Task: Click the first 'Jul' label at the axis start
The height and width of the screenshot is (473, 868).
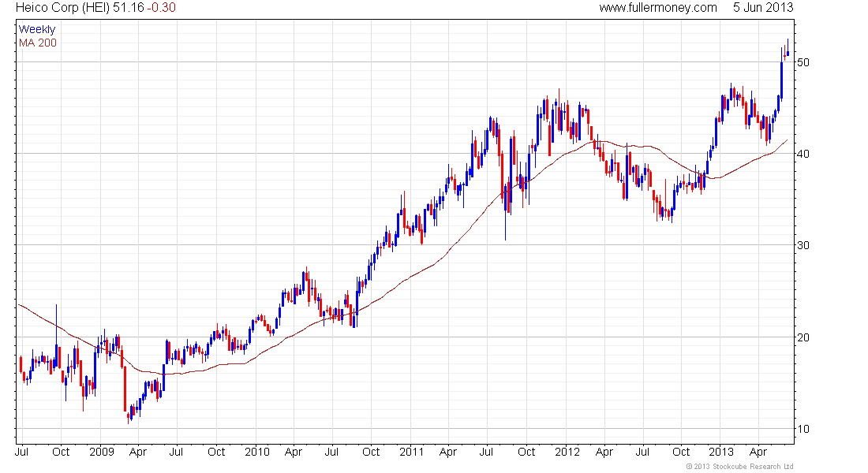Action: tap(21, 452)
